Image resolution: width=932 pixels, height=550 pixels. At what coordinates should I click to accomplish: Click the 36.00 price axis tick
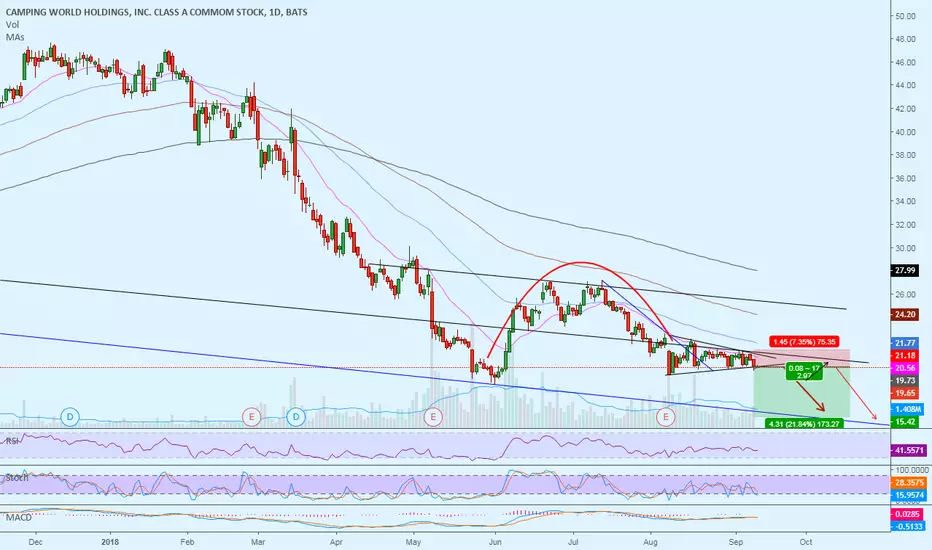click(x=905, y=178)
